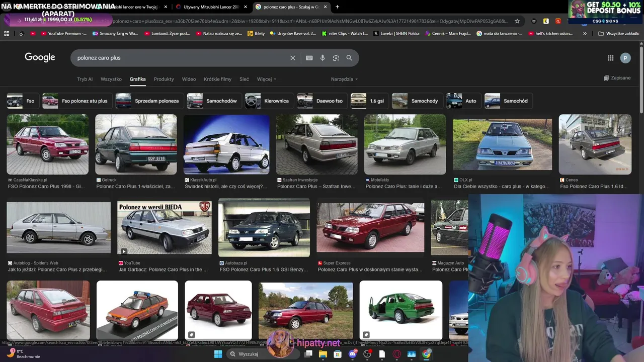Open Task View on the taskbar
The image size is (644, 362).
[308, 354]
